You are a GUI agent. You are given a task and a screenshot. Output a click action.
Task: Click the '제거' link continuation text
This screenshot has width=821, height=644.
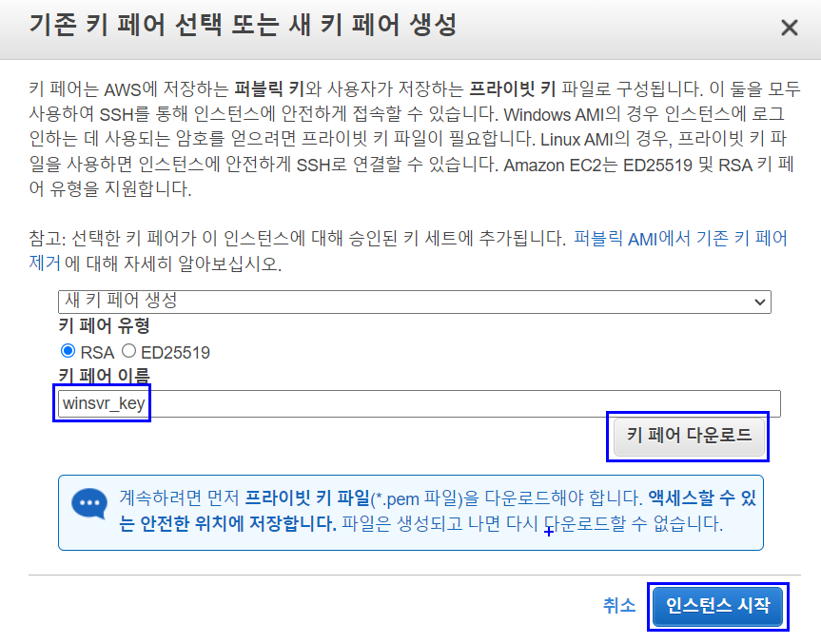point(45,263)
